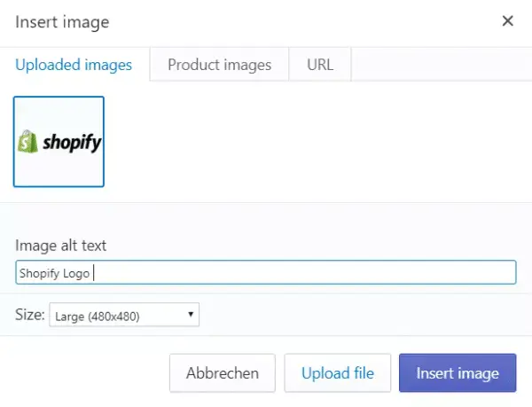Close the Insert image dialog

(507, 21)
